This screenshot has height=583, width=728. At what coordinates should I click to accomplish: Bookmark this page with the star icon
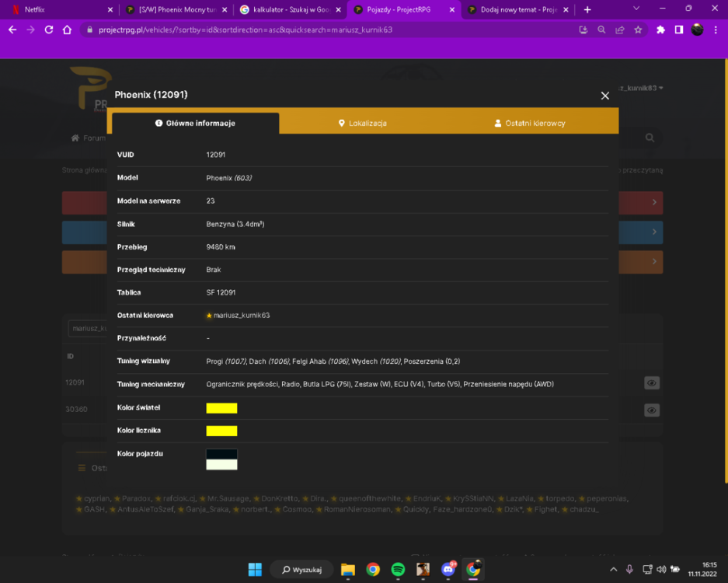[x=638, y=30]
